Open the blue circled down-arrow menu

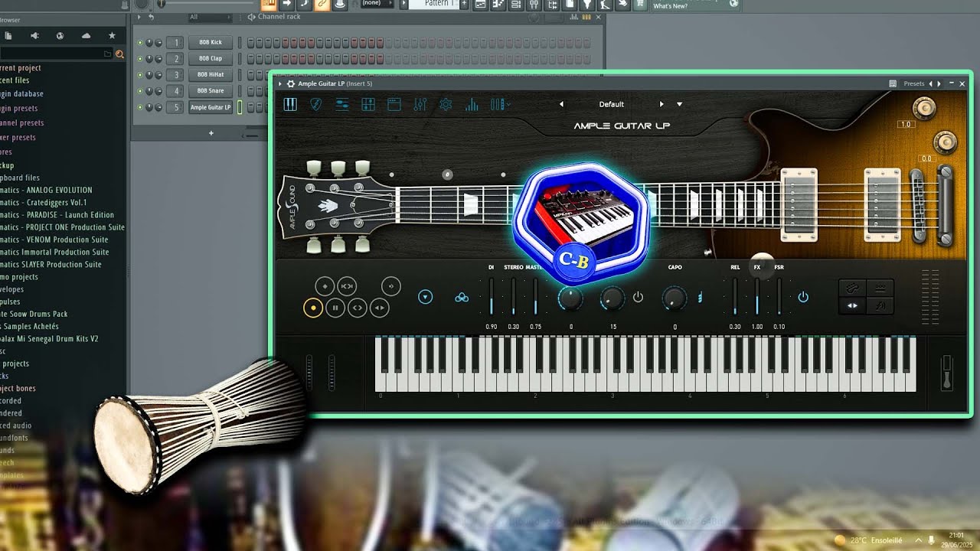(426, 297)
